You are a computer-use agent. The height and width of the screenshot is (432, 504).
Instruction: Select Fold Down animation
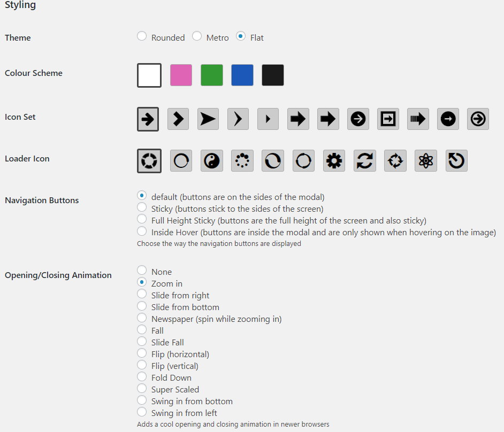(x=142, y=376)
